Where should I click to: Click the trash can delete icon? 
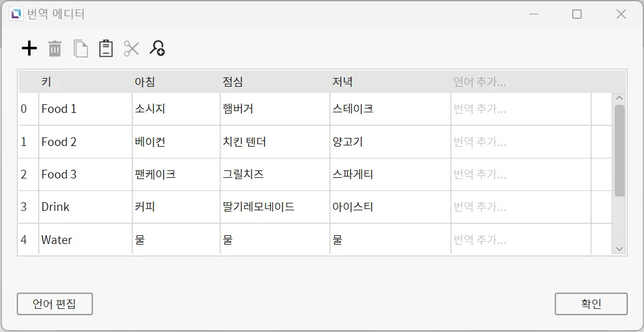(55, 49)
